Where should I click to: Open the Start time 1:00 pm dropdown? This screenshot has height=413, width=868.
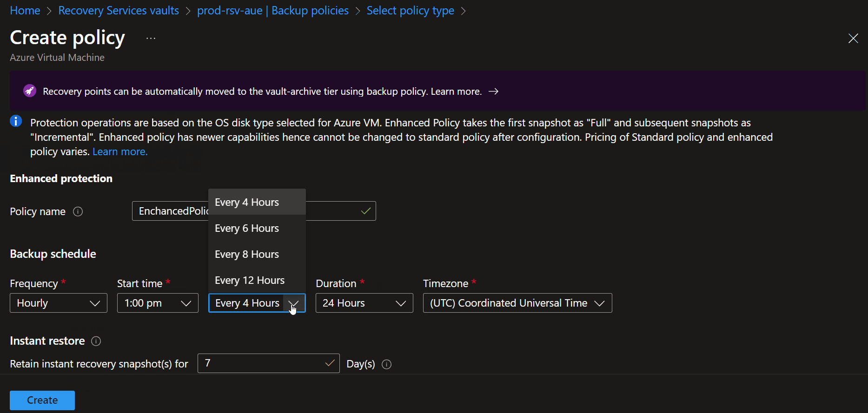click(158, 303)
